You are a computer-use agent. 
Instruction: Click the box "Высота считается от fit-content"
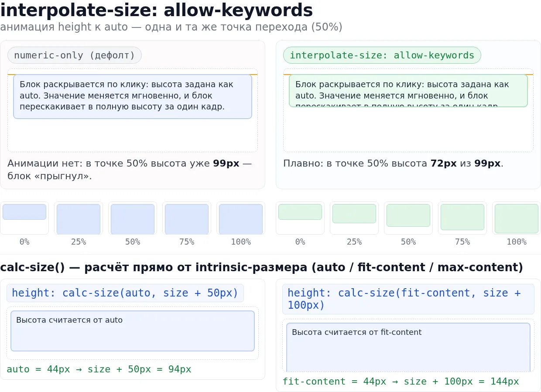pos(408,348)
